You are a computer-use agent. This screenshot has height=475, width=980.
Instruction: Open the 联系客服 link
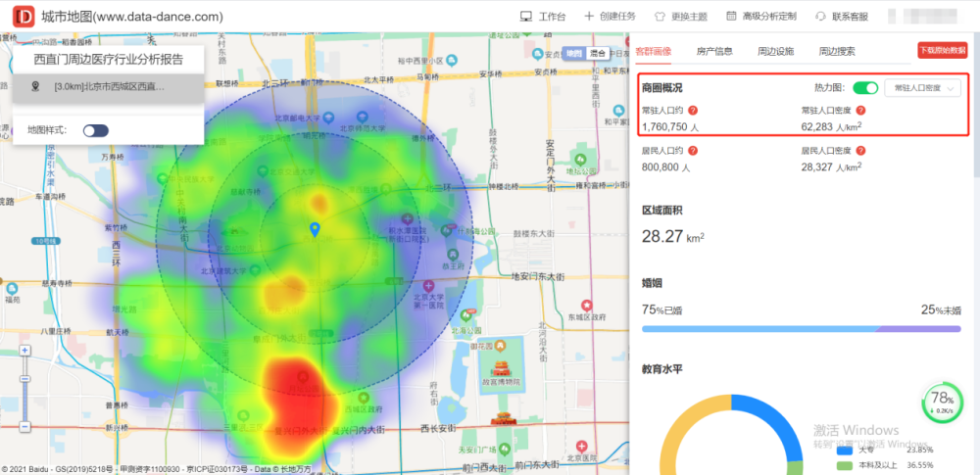coord(850,17)
